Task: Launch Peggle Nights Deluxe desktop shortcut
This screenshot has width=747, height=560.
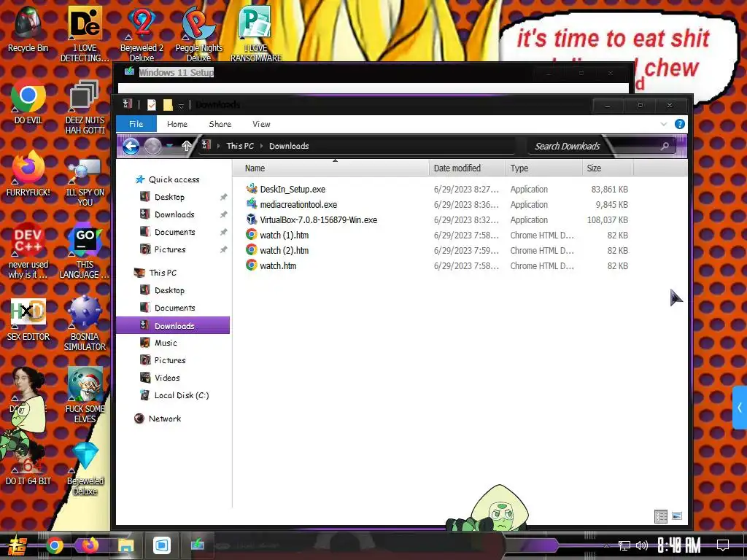Action: [x=198, y=34]
